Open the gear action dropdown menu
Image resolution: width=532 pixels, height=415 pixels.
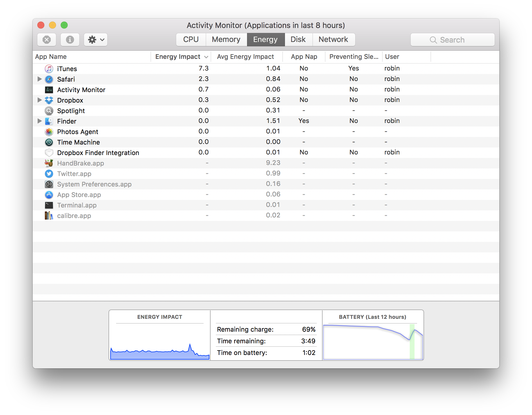point(96,40)
